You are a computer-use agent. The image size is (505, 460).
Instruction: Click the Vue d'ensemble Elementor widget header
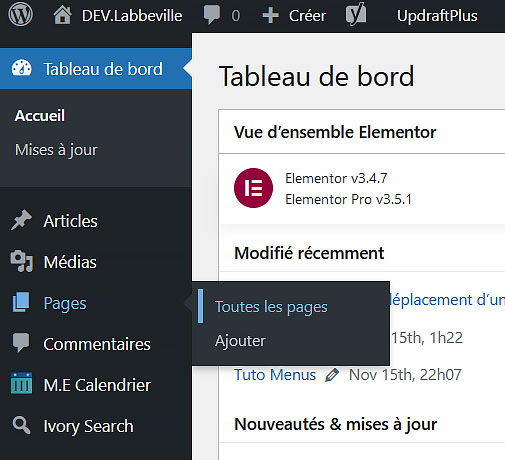click(335, 132)
